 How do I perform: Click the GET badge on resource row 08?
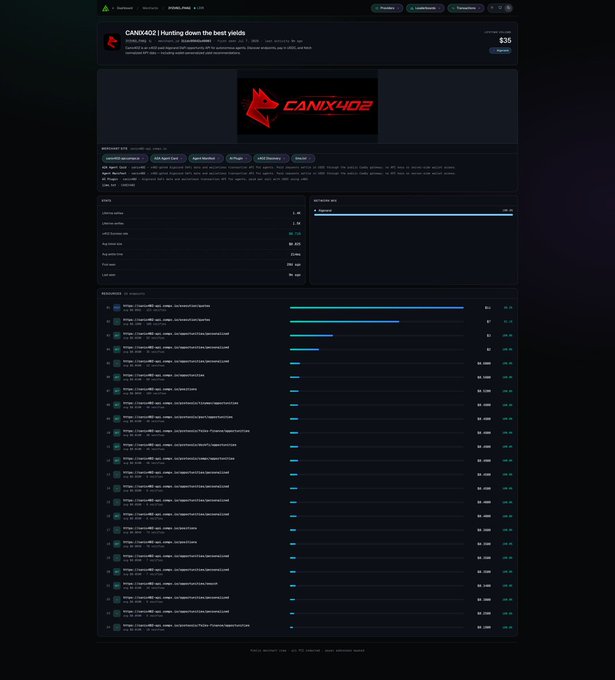pyautogui.click(x=117, y=405)
